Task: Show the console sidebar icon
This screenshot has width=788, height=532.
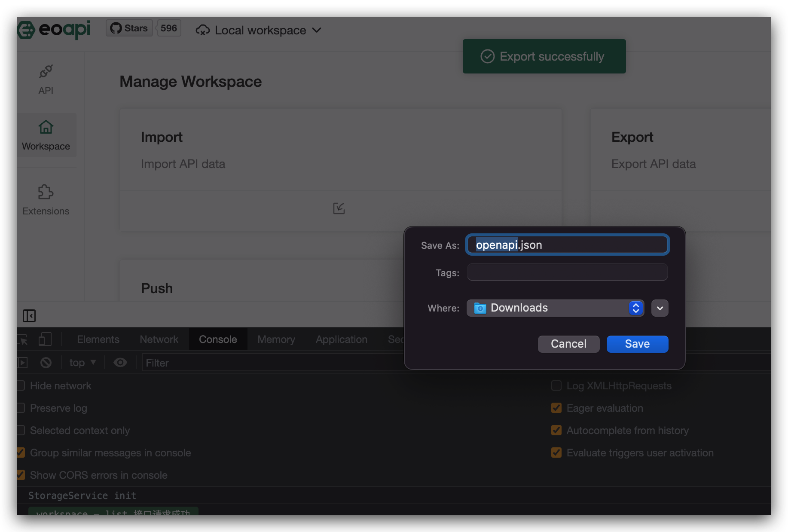Action: click(23, 363)
